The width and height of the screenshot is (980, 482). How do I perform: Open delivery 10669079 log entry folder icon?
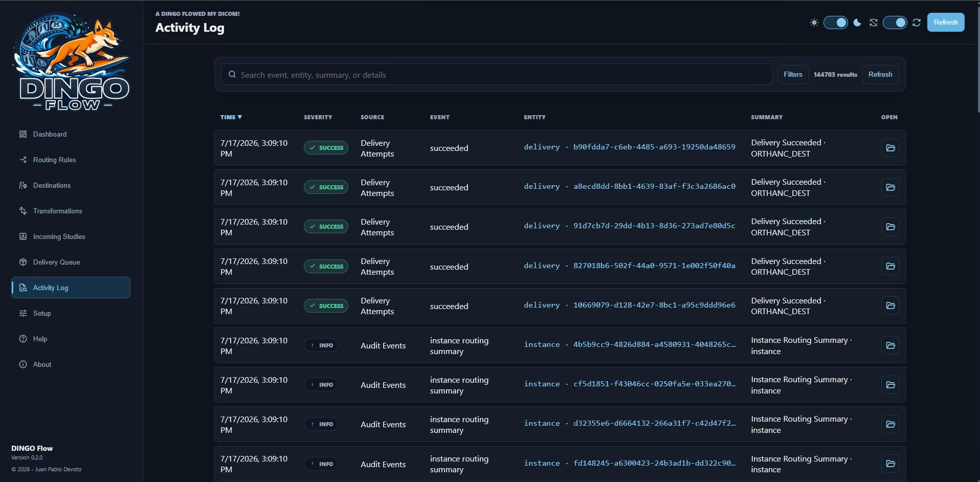(890, 305)
